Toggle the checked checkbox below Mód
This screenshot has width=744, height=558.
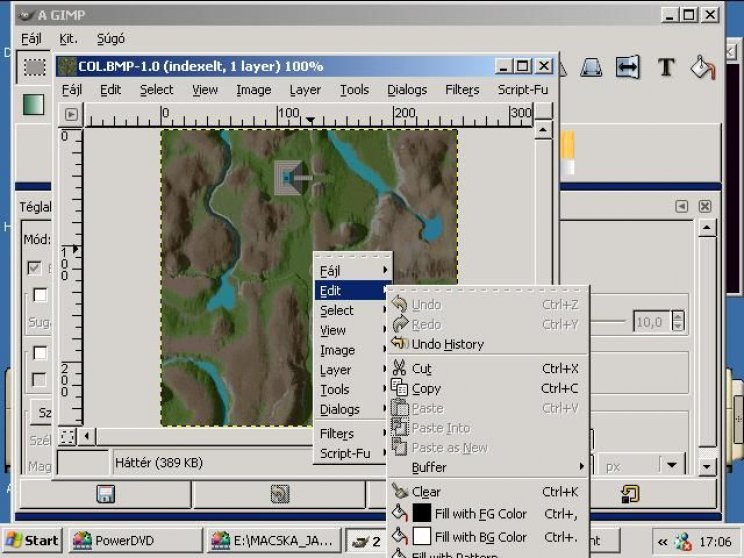[x=34, y=268]
